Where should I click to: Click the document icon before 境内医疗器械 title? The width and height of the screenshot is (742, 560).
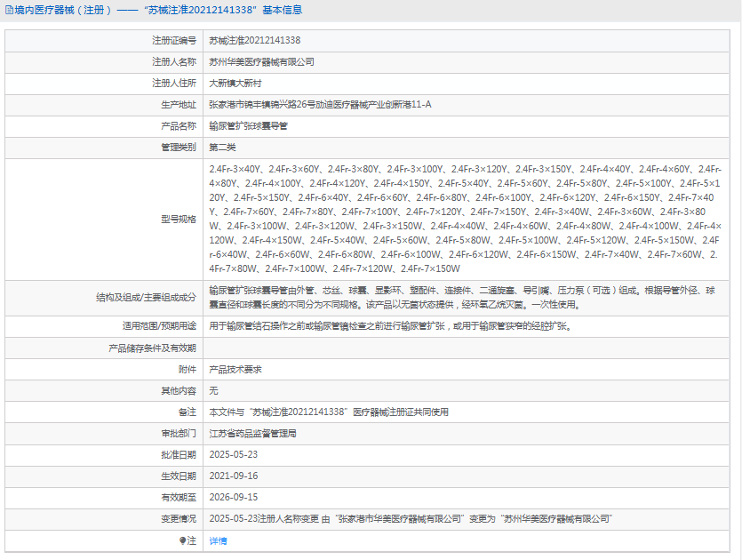point(9,10)
